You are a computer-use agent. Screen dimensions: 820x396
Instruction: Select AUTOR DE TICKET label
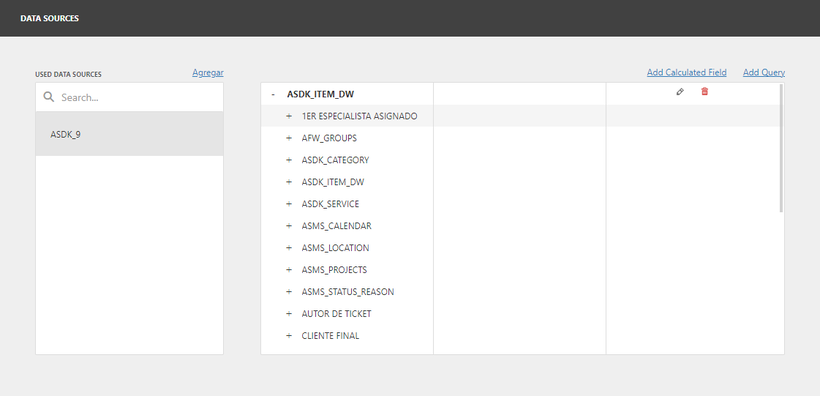click(x=336, y=314)
